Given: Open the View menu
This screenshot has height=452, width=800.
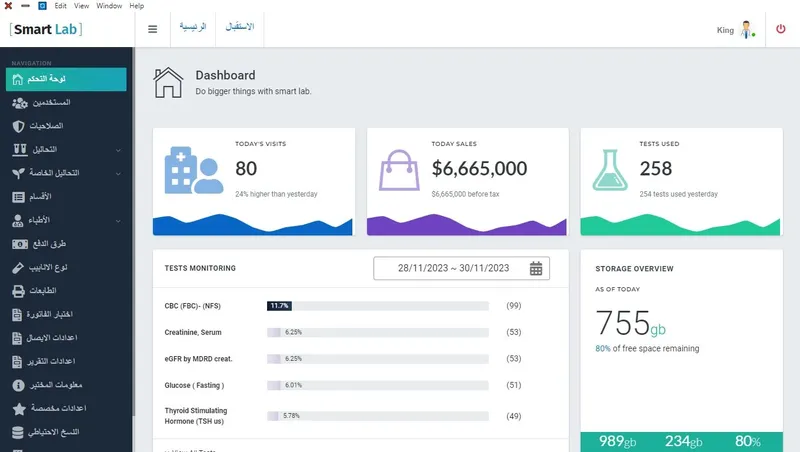Looking at the screenshot, I should pyautogui.click(x=81, y=6).
